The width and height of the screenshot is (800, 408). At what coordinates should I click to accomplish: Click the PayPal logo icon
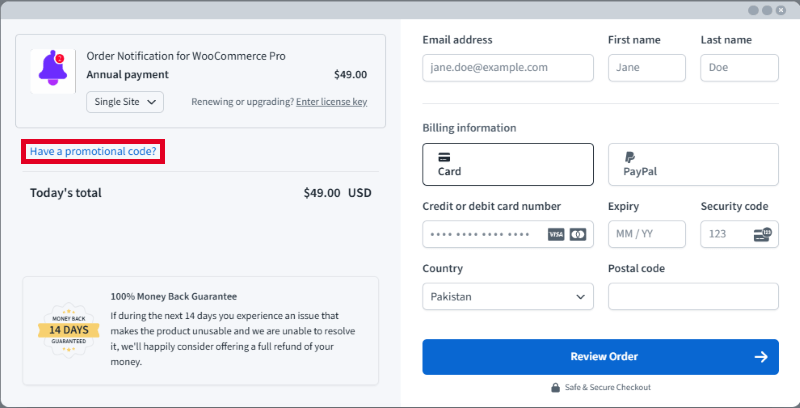[x=630, y=157]
